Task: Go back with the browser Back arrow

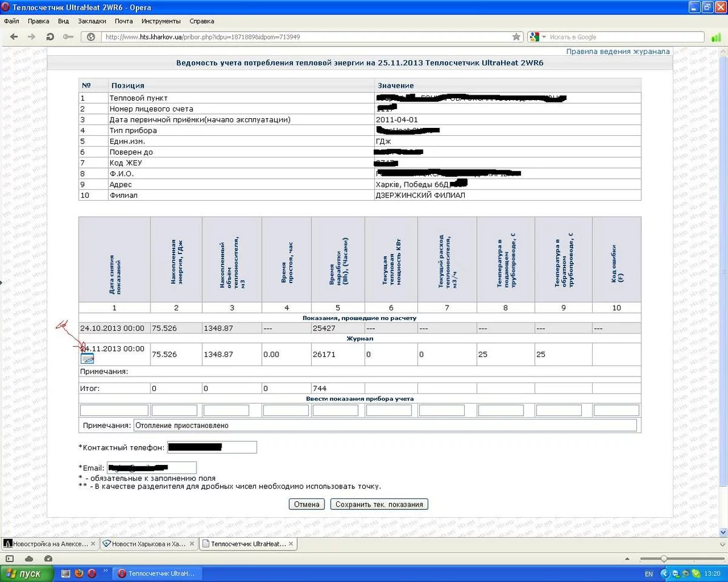Action: [15, 37]
